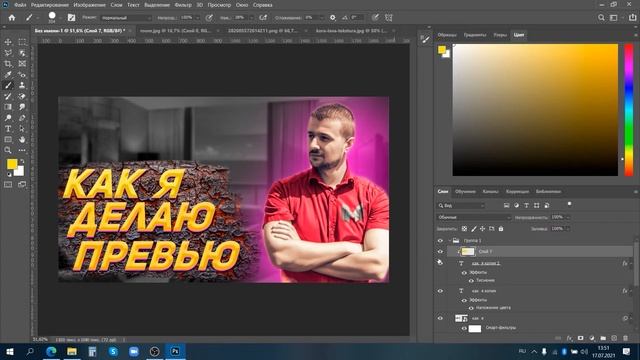Click the rainbow hue slider strip

coord(629,110)
